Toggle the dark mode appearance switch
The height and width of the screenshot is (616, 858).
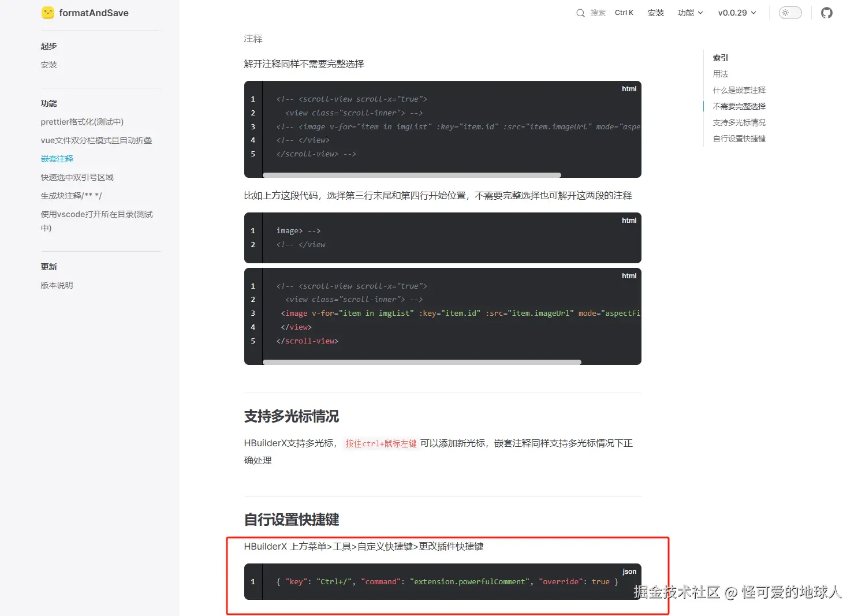(x=790, y=13)
